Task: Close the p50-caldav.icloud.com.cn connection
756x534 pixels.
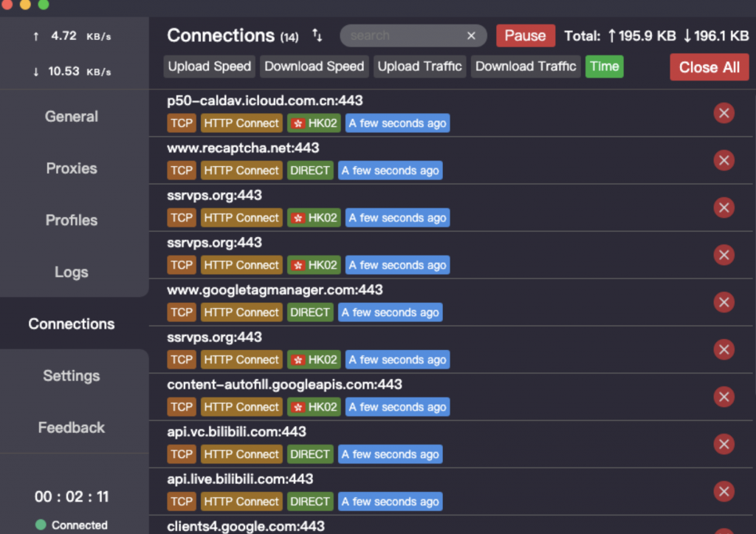Action: [724, 113]
